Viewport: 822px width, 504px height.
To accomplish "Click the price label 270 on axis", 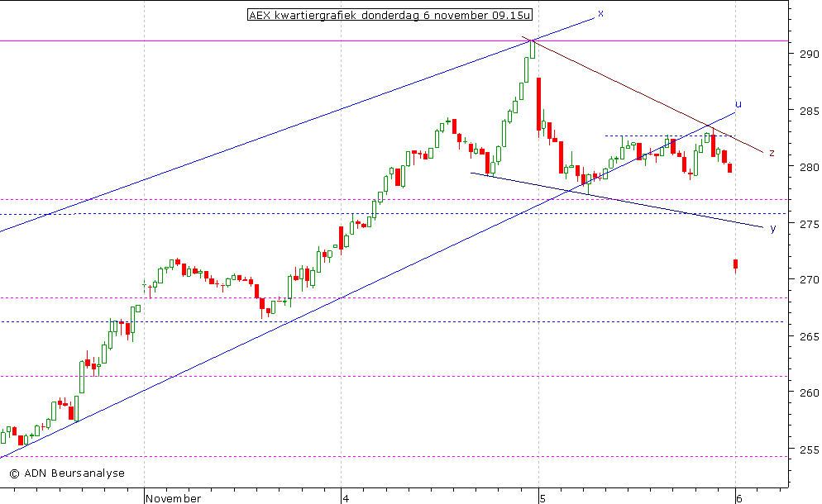I will coord(809,280).
